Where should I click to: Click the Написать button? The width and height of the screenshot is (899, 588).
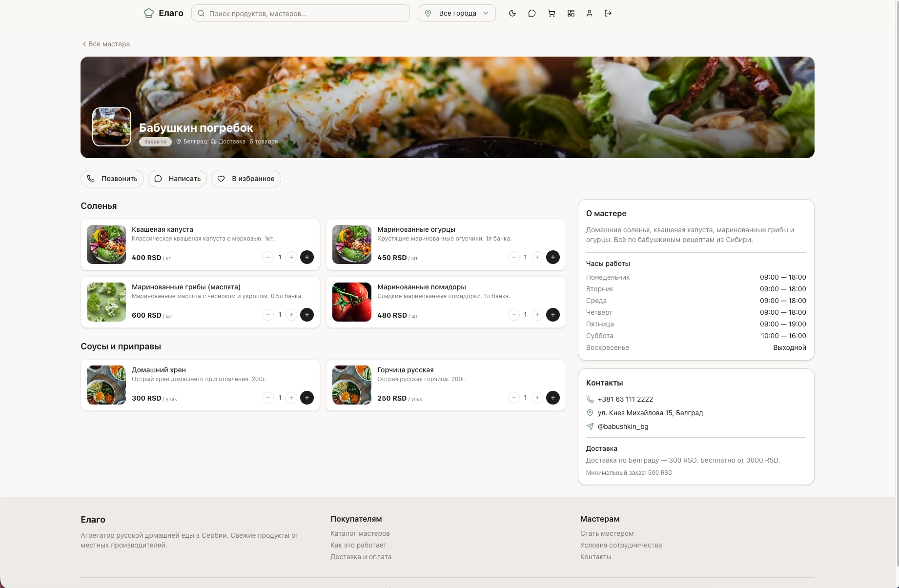178,179
